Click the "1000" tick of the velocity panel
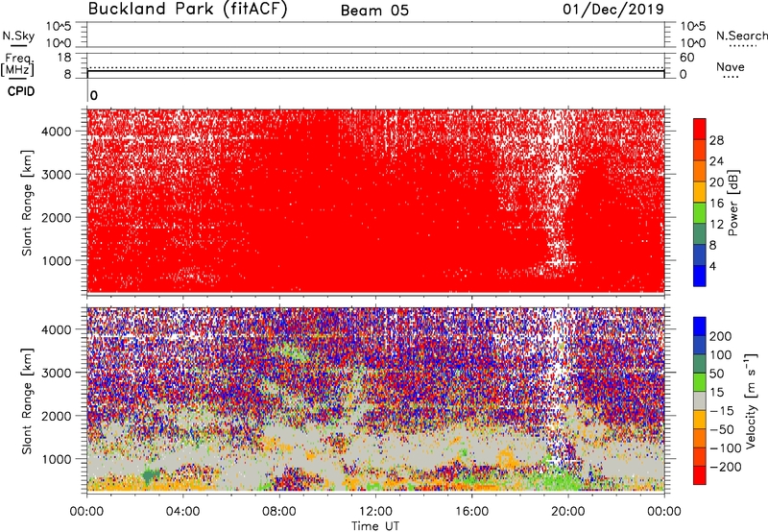This screenshot has width=768, height=532. (57, 459)
